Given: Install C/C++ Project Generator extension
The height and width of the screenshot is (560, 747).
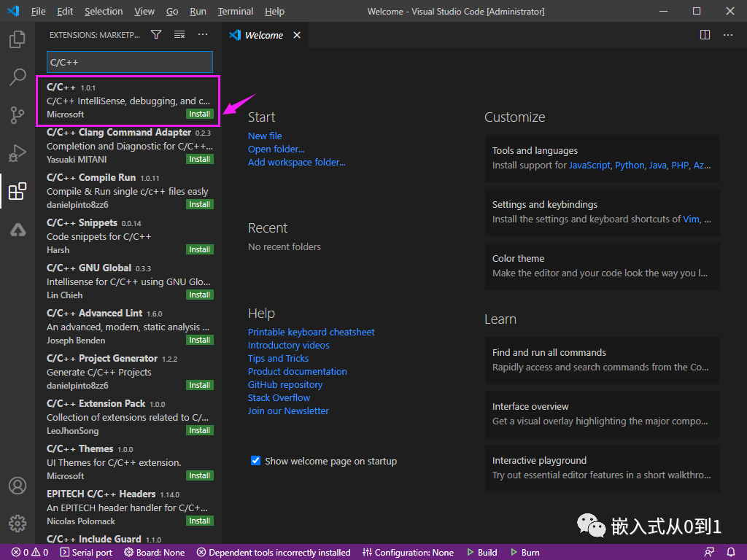Looking at the screenshot, I should 200,385.
